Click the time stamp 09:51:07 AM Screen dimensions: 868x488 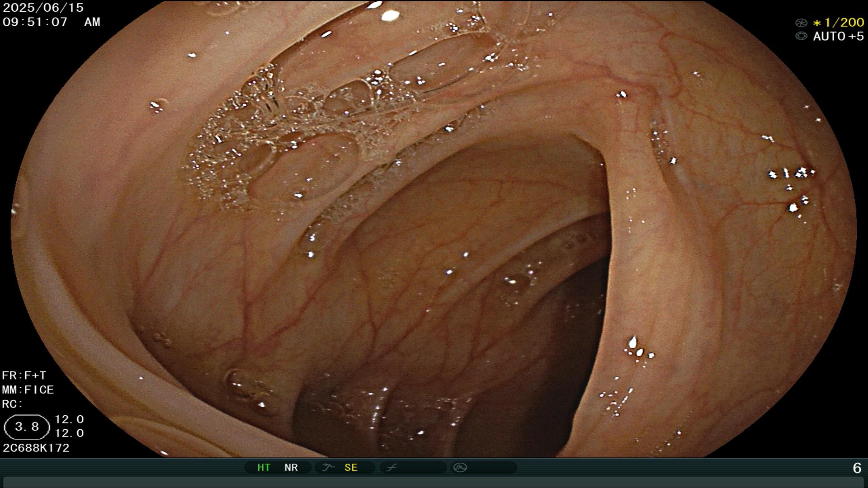(51, 22)
